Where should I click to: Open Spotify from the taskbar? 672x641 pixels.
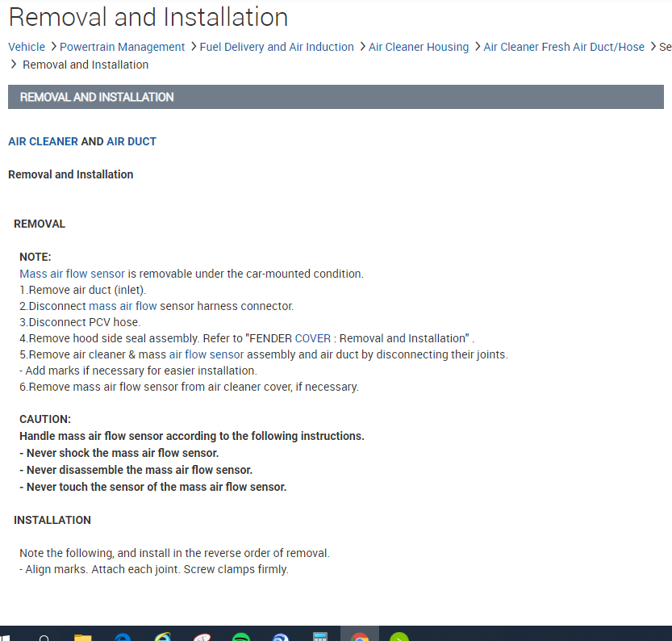tap(241, 638)
